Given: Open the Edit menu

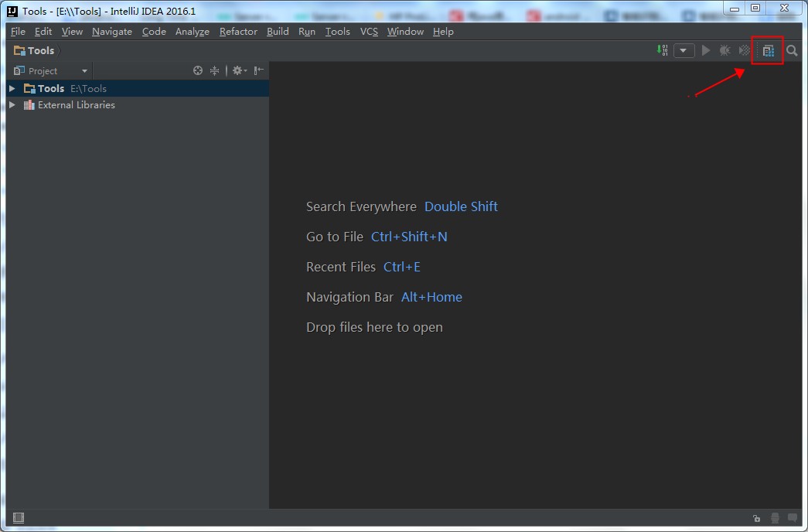Looking at the screenshot, I should tap(43, 32).
